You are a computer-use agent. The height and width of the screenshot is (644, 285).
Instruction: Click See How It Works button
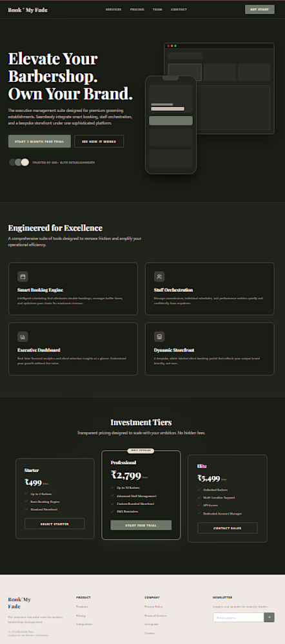point(99,141)
